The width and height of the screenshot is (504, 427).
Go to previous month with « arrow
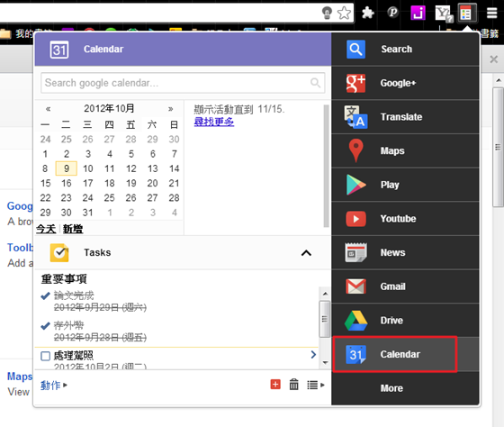coord(49,109)
